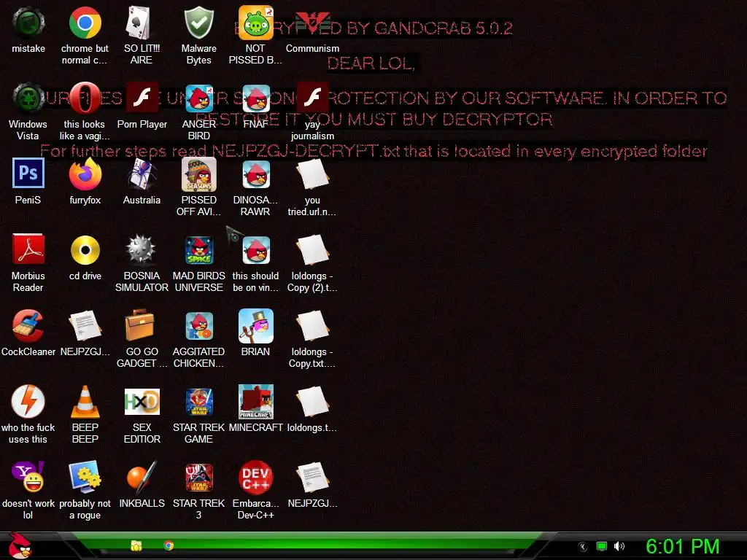Screen dimensions: 747x560
Task: Open the Windows Vista recycle bin icon
Action: [x=28, y=98]
